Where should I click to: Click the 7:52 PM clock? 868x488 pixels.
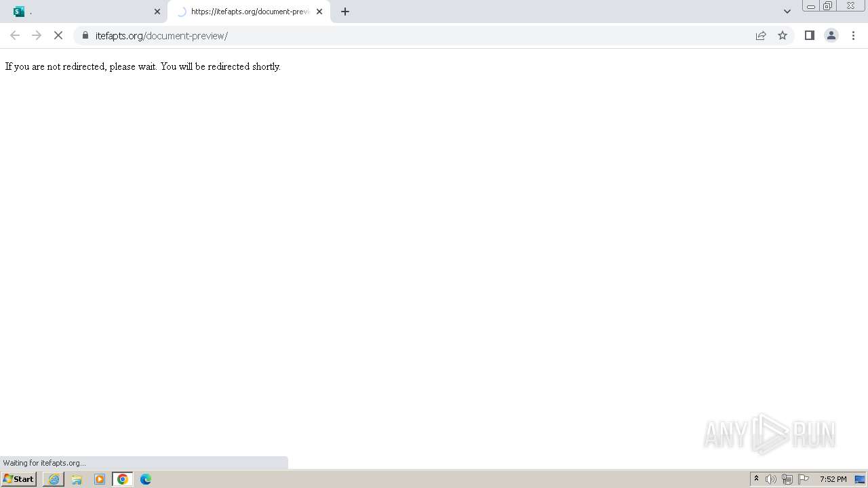point(833,479)
